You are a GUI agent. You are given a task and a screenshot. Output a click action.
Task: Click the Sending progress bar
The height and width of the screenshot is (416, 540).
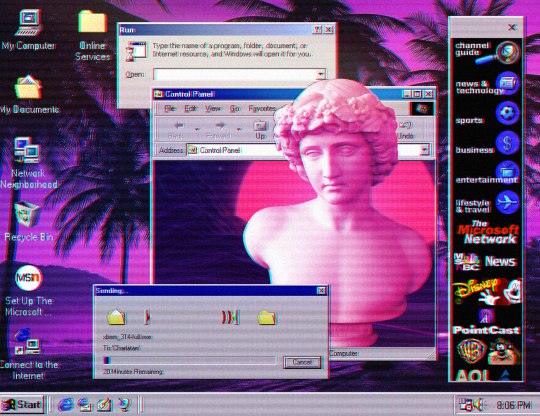pos(189,361)
